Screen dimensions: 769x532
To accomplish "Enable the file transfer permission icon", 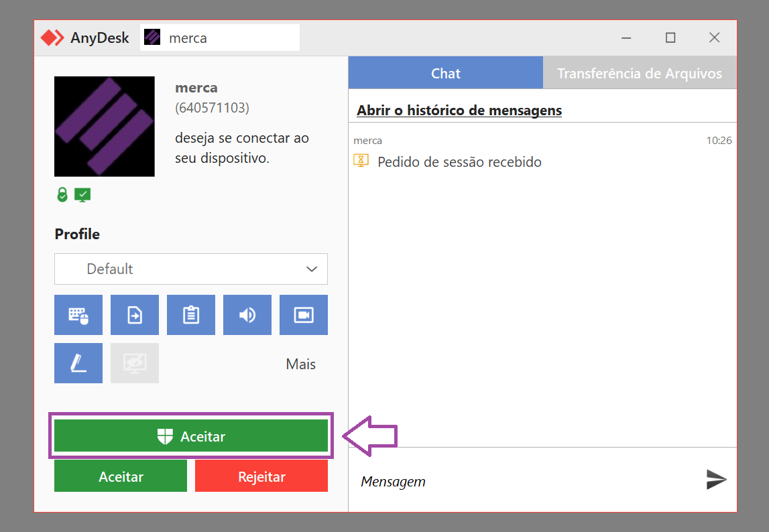I will point(134,315).
